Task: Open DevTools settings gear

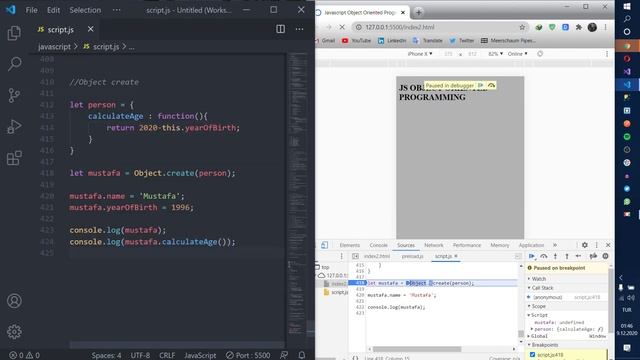Action: click(584, 245)
